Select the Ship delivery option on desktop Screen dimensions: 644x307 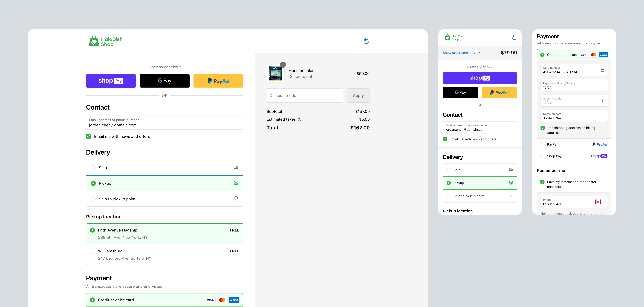tap(93, 168)
